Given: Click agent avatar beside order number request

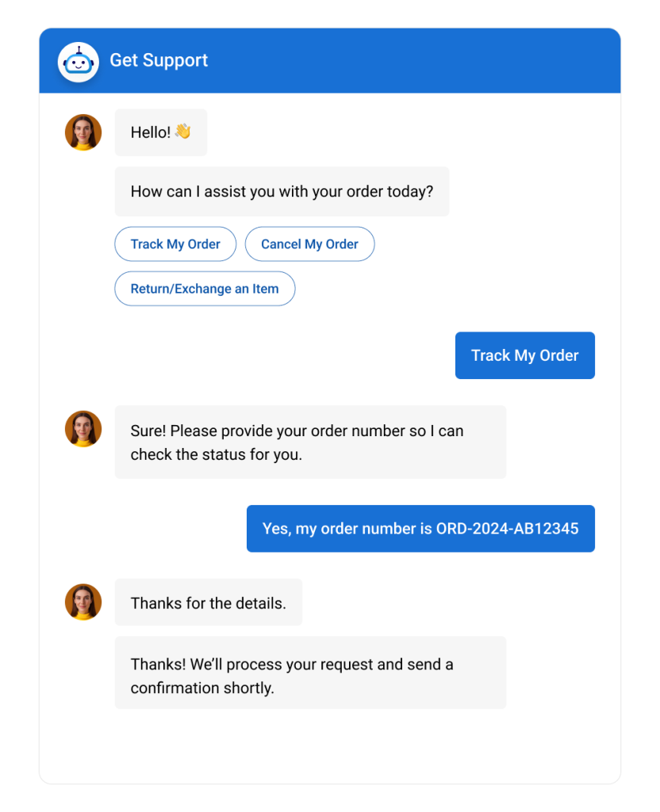Looking at the screenshot, I should 83,429.
